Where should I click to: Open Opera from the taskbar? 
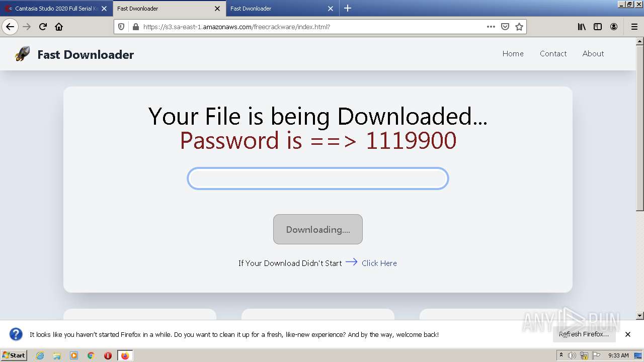108,355
